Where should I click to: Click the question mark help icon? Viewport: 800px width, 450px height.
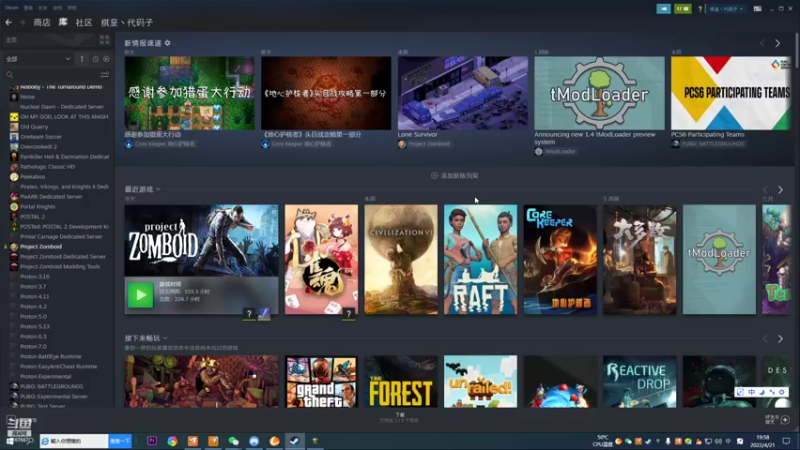[699, 9]
